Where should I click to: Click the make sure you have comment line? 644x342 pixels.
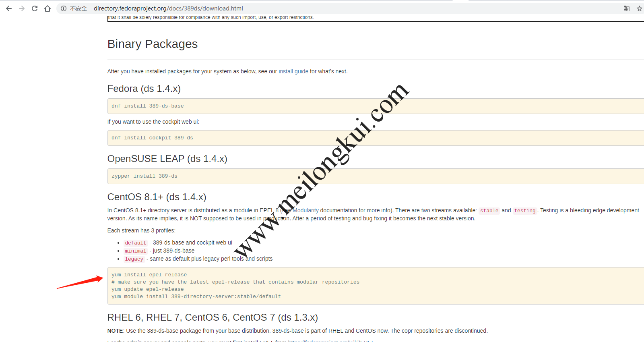click(x=235, y=282)
